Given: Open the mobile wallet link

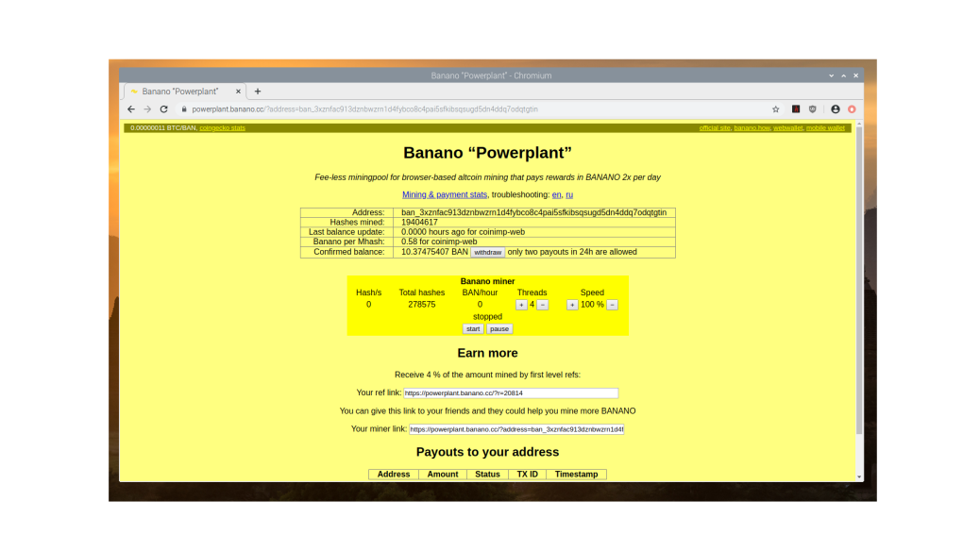Looking at the screenshot, I should click(x=825, y=128).
